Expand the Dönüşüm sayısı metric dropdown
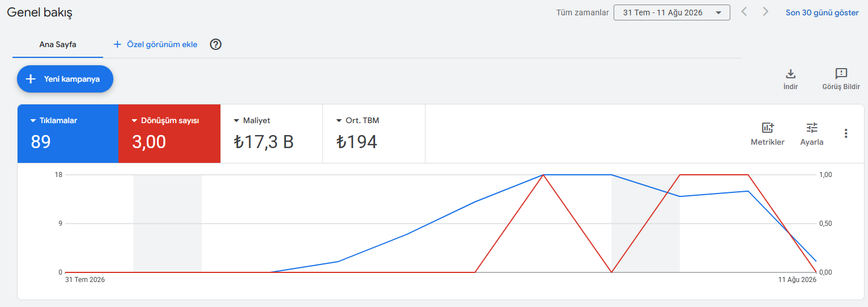This screenshot has width=868, height=307. (135, 121)
